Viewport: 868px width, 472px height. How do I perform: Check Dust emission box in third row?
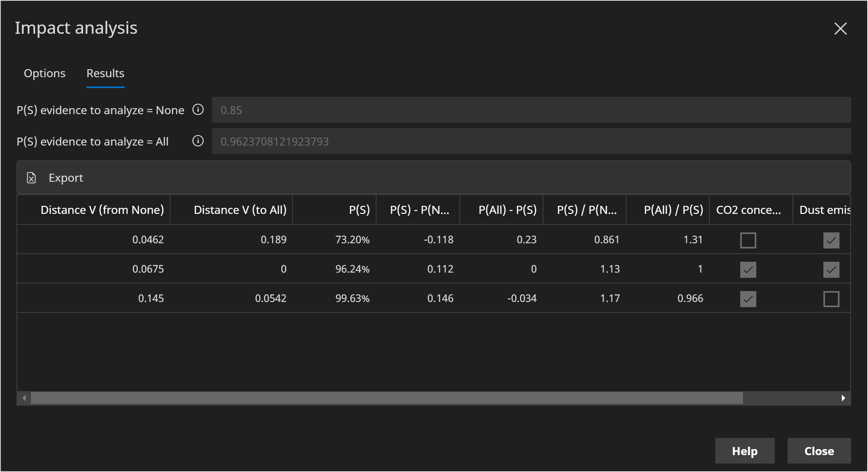pyautogui.click(x=831, y=299)
